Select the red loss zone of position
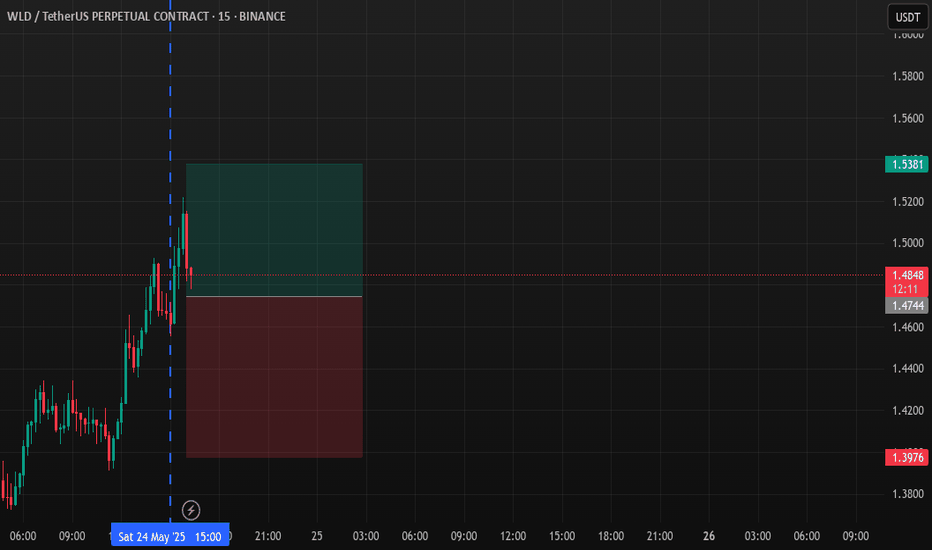The height and width of the screenshot is (550, 932). point(274,377)
